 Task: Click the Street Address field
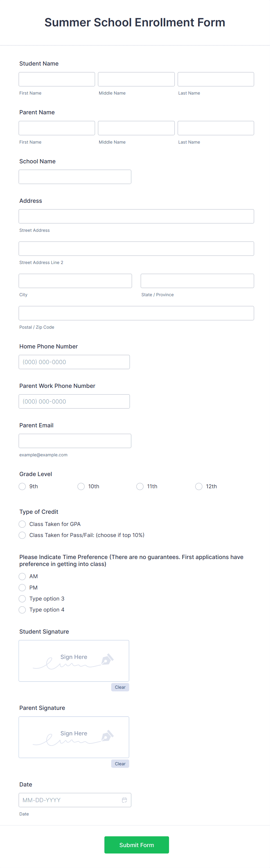[x=136, y=216]
